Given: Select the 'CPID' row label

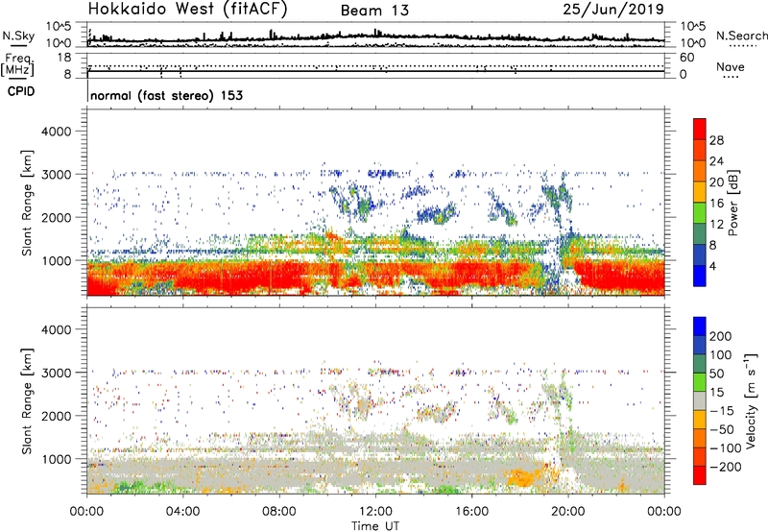Looking at the screenshot, I should point(21,91).
